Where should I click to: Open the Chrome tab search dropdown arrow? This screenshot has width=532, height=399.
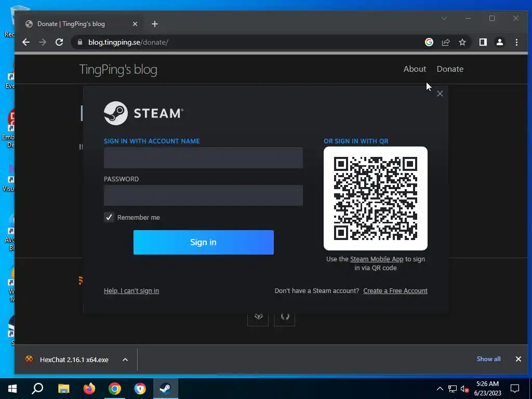tap(444, 18)
